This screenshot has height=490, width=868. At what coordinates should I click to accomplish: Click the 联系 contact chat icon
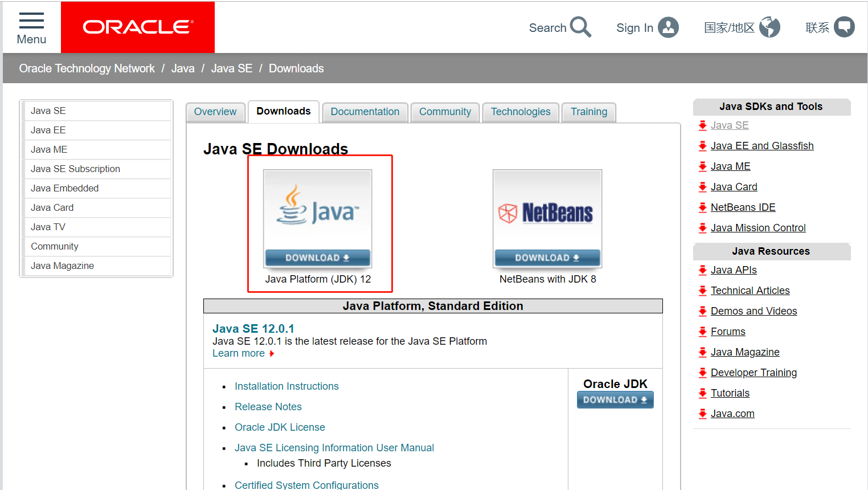point(844,27)
